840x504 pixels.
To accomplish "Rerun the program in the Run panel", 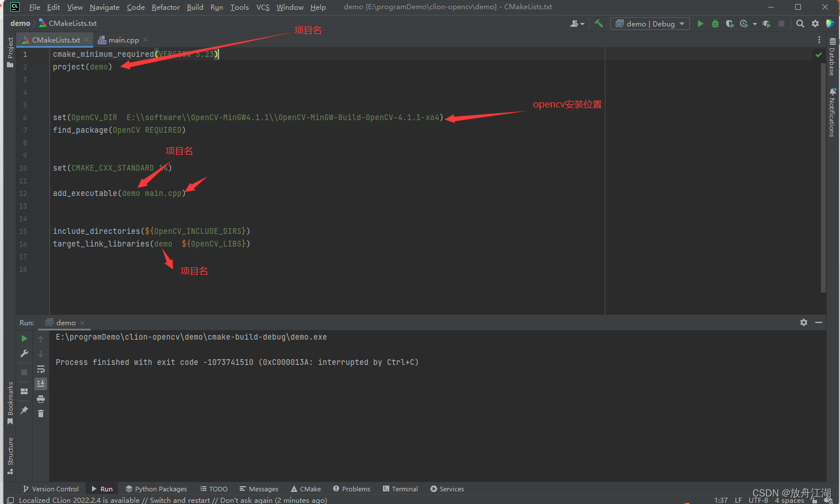I will 24,338.
